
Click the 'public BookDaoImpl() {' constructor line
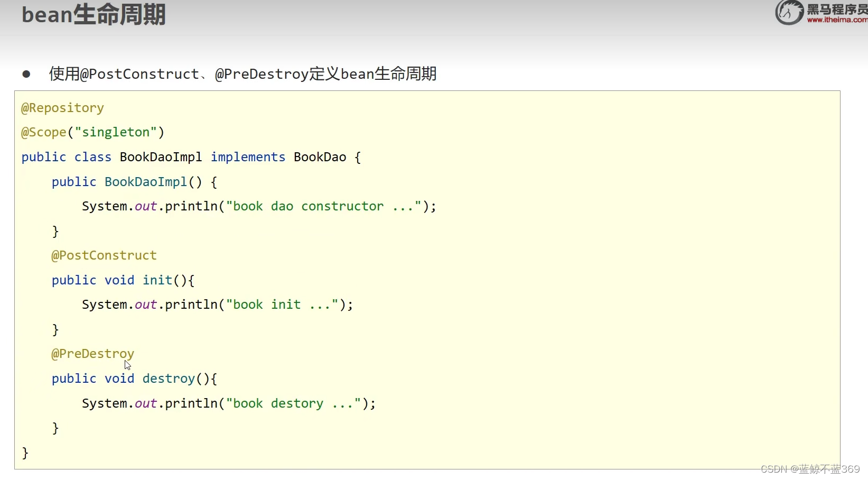[x=135, y=182]
